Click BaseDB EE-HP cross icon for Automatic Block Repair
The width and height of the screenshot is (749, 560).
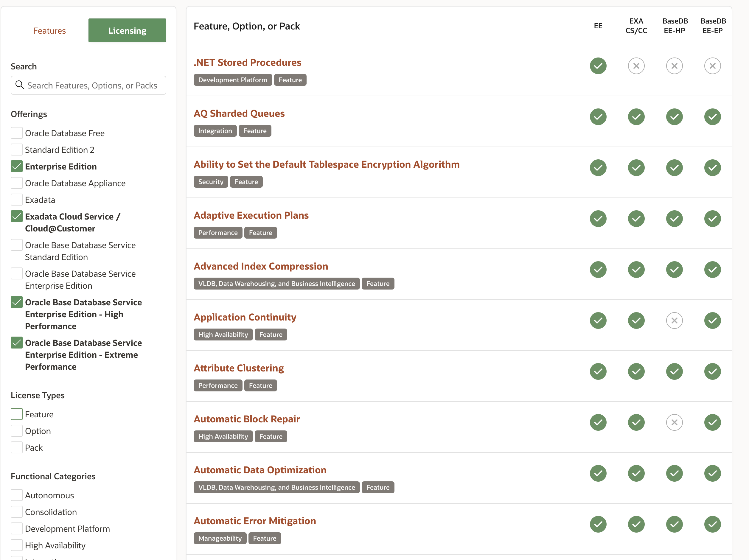[674, 422]
